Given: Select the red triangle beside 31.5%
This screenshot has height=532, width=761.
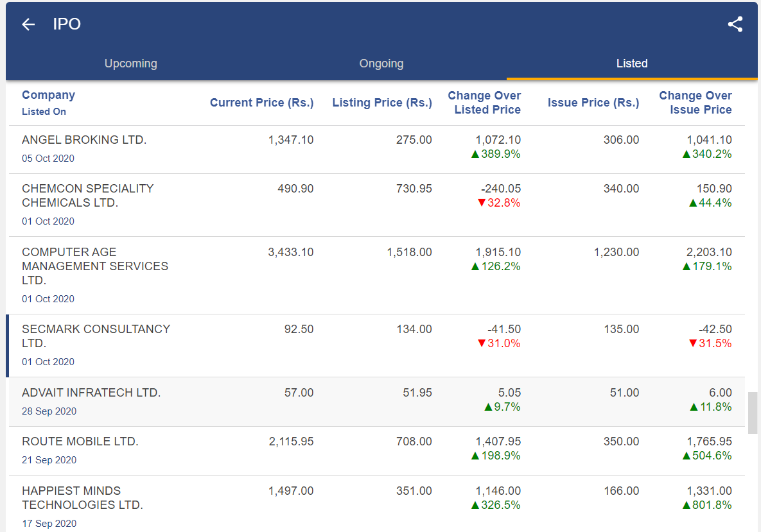Looking at the screenshot, I should point(694,343).
